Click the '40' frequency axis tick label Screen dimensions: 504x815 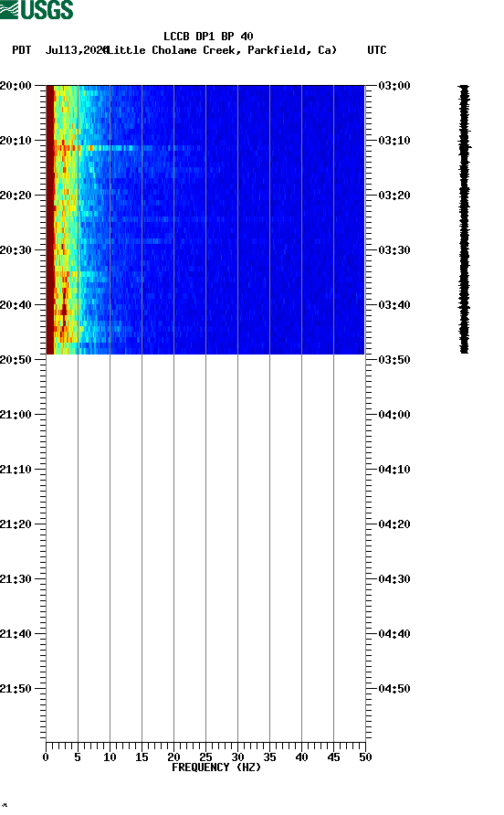pos(301,757)
